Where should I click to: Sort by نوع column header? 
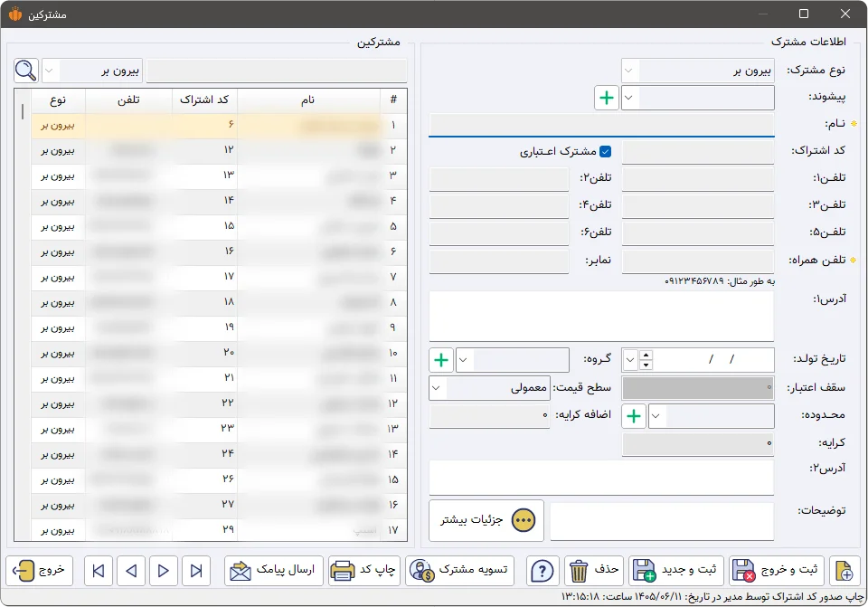pos(58,100)
